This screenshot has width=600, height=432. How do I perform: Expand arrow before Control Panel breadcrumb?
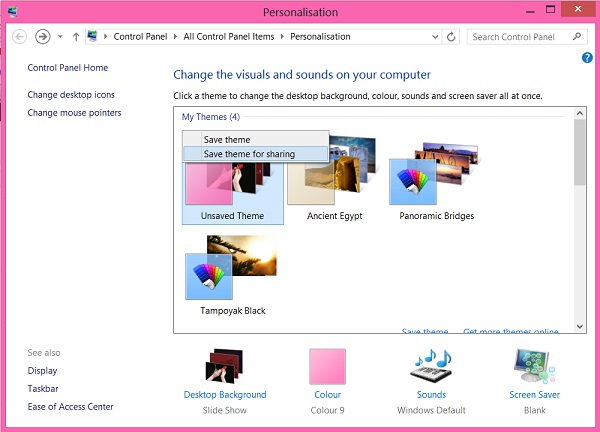105,37
